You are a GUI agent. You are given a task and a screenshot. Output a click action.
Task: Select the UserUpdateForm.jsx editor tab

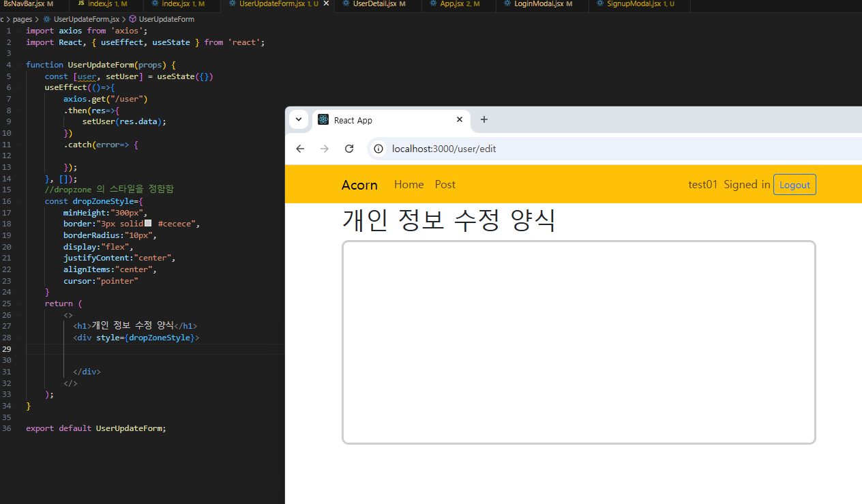coord(278,4)
